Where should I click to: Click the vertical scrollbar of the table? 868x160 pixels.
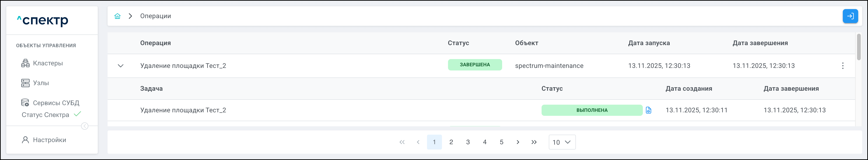point(859,47)
